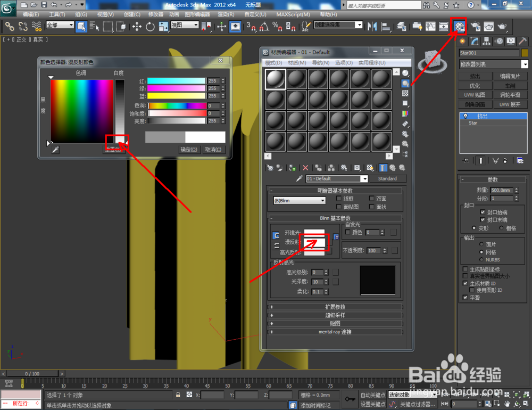Open Select by Name tool

[94, 27]
